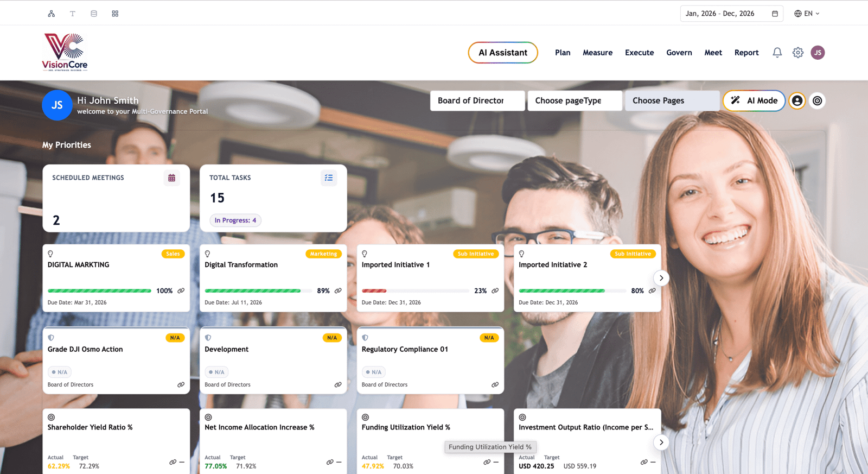Screen dimensions: 868x474
Task: Click Imported Initiative 2 progress bar at 80%
Action: (x=572, y=291)
